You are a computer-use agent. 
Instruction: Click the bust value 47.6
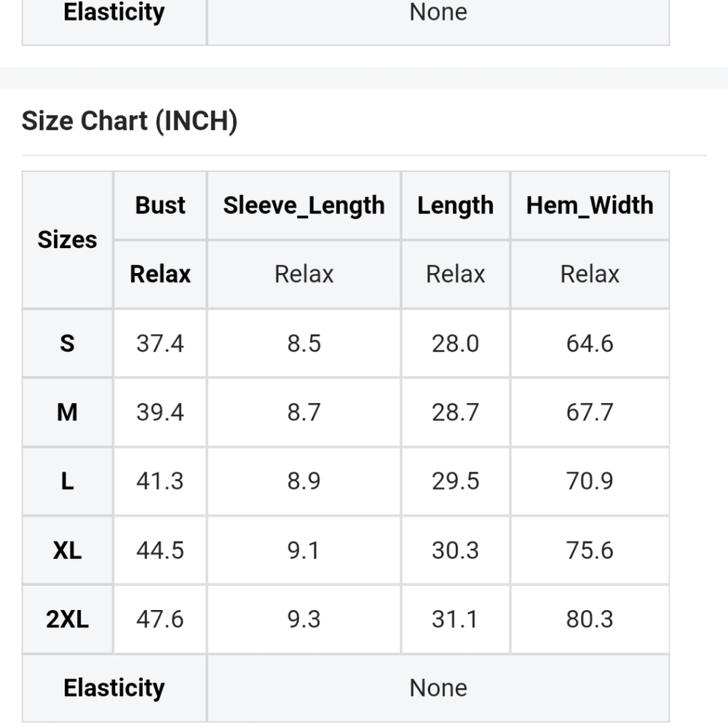coord(160,619)
